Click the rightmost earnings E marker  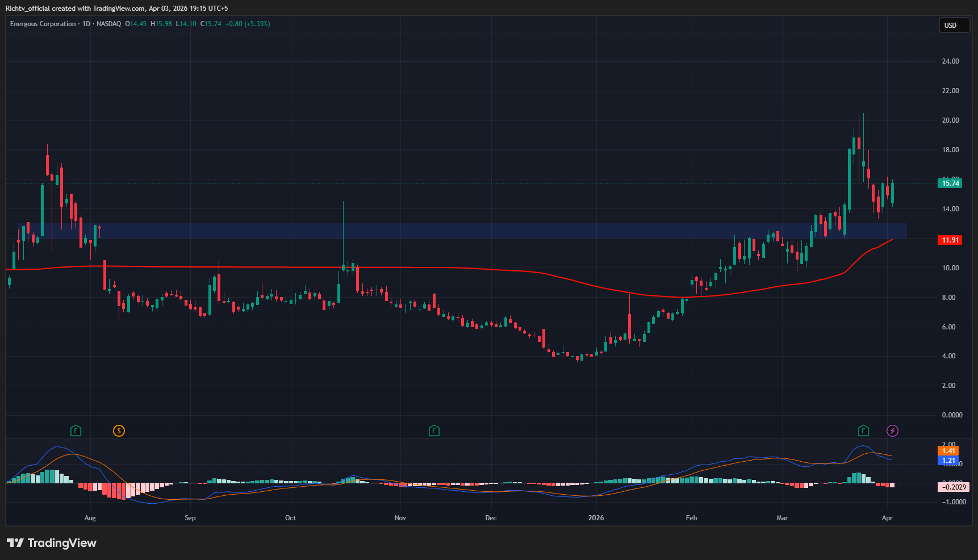863,431
